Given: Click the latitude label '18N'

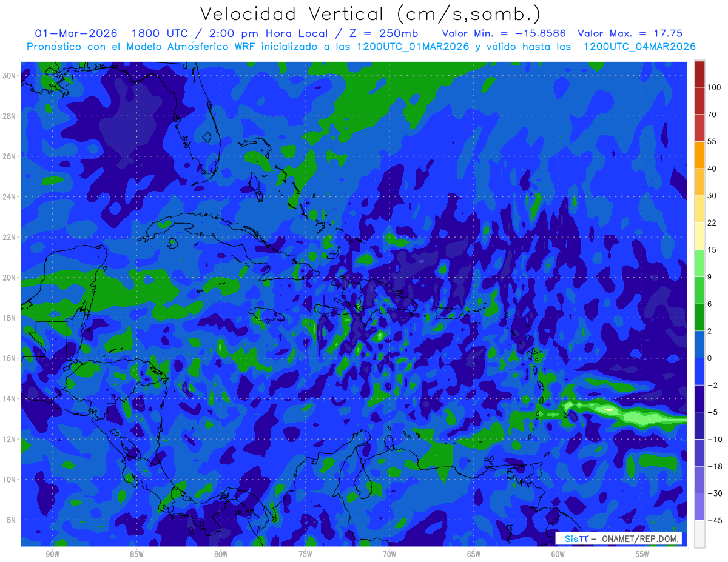Looking at the screenshot, I should (10, 318).
